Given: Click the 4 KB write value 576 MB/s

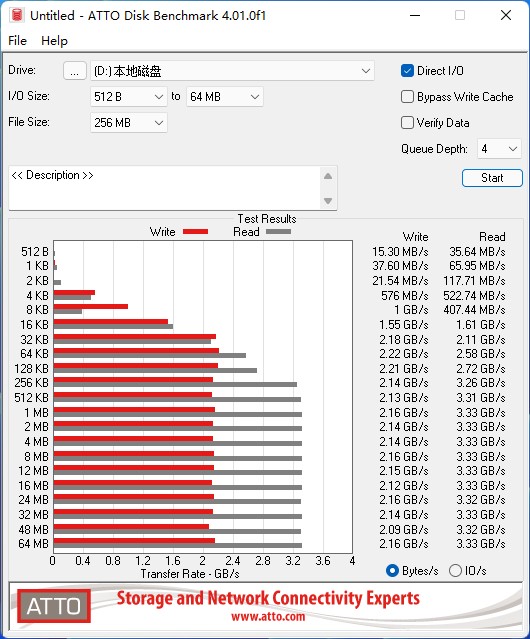Looking at the screenshot, I should (405, 295).
